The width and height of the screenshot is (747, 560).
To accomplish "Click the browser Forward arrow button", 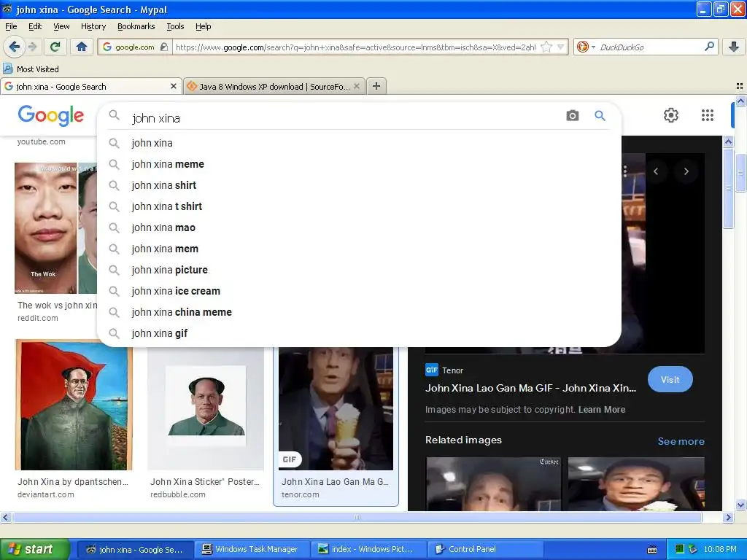I will (32, 47).
